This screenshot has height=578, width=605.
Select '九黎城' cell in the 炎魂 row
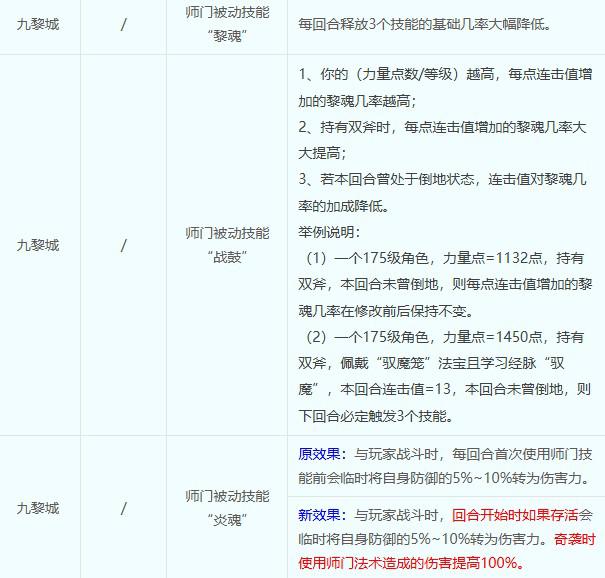(x=38, y=509)
